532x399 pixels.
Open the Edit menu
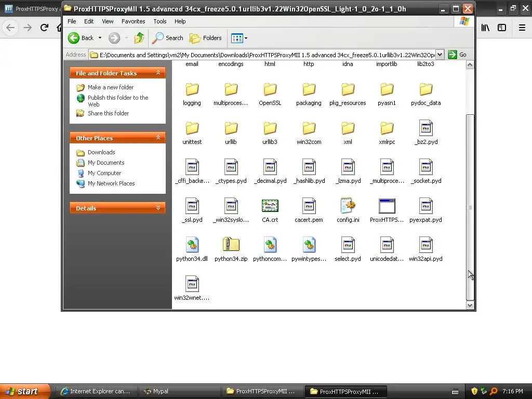(x=88, y=21)
